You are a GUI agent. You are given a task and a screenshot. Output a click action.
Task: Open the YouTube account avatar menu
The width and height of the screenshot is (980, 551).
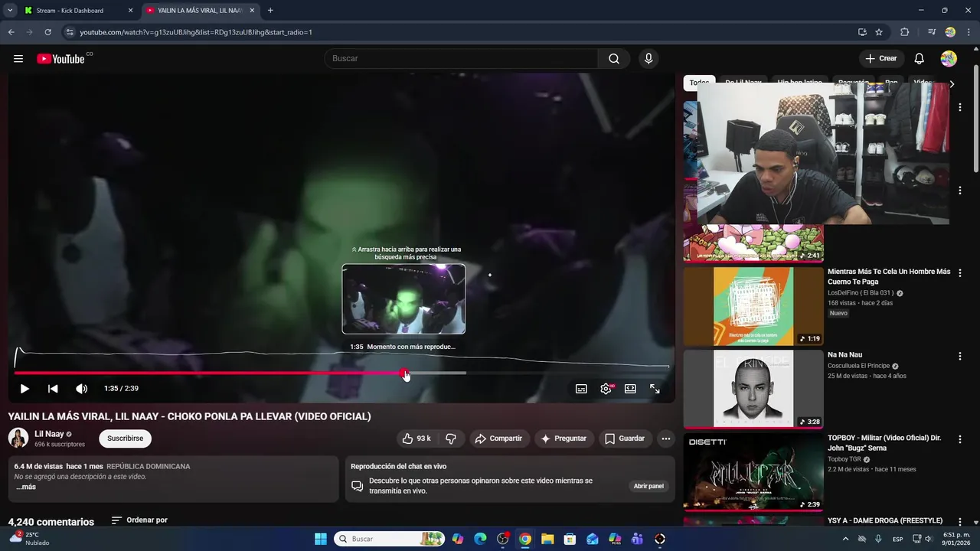pos(949,59)
